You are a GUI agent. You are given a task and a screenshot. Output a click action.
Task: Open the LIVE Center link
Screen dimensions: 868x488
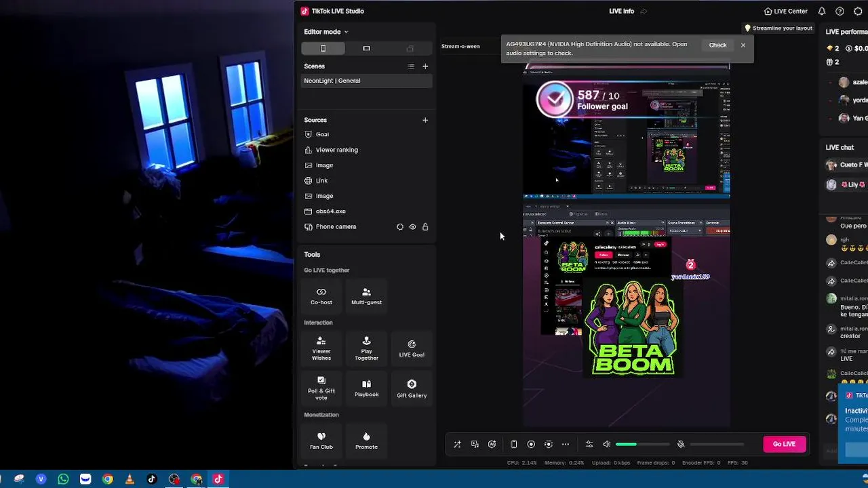[785, 12]
